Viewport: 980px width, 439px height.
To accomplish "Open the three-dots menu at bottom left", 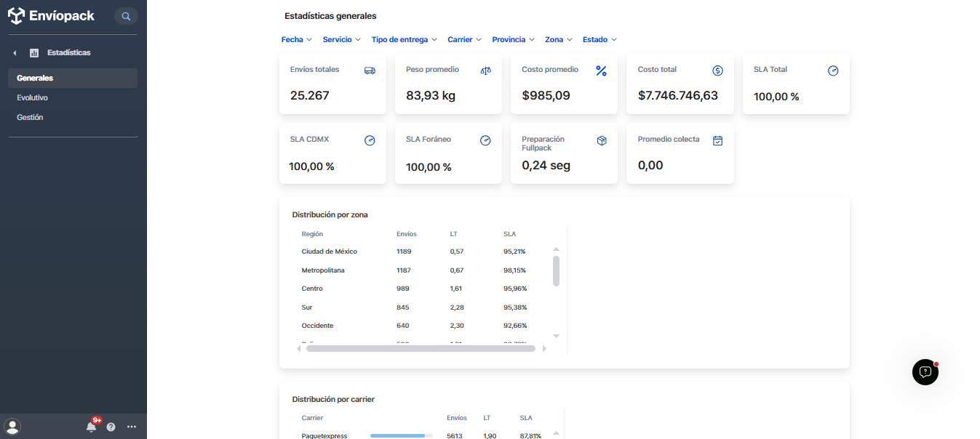I will (131, 427).
